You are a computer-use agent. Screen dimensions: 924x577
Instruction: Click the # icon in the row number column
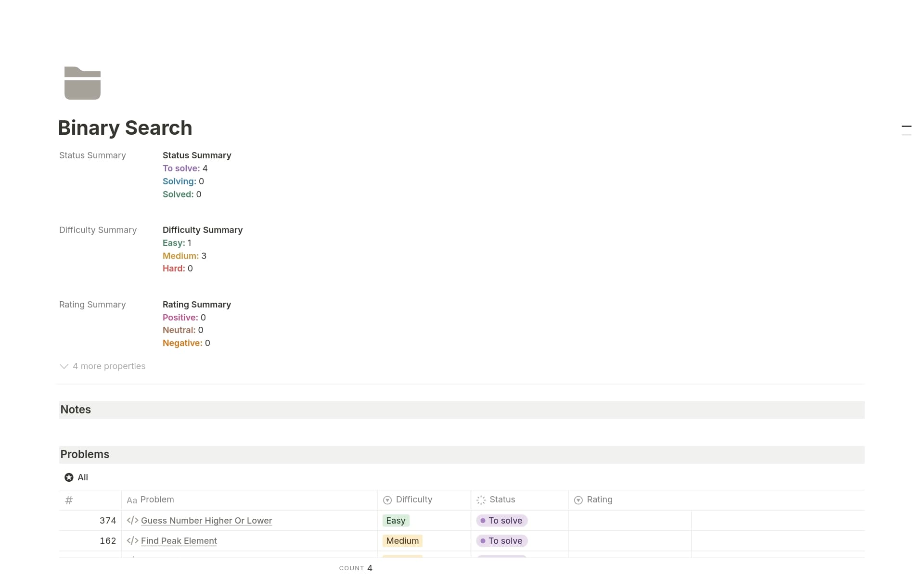tap(69, 500)
